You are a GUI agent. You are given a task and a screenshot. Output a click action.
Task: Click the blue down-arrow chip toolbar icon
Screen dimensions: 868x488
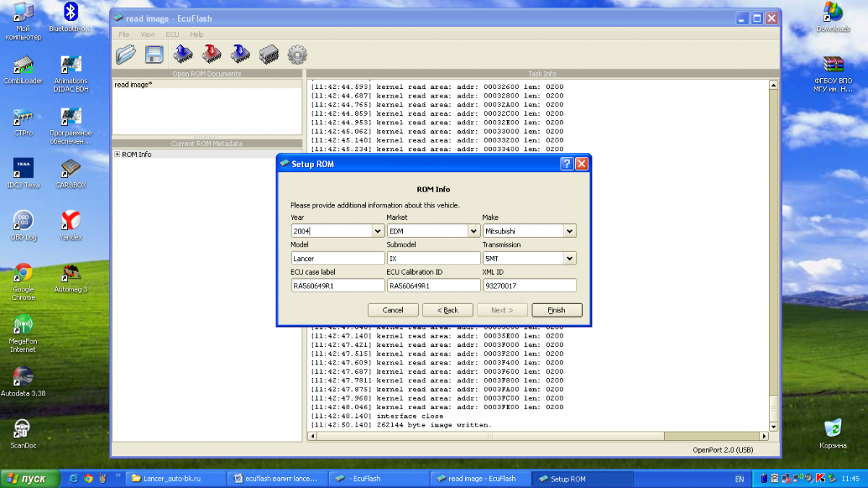(x=239, y=54)
